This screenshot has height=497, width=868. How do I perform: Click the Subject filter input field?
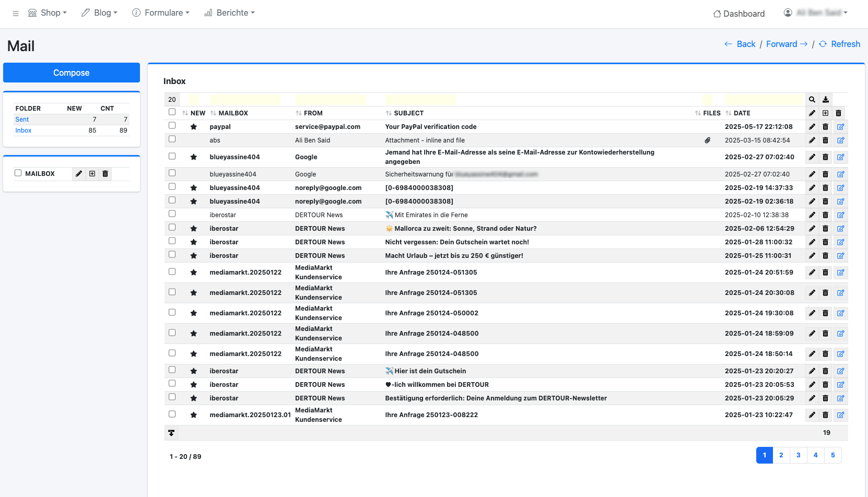[x=420, y=100]
